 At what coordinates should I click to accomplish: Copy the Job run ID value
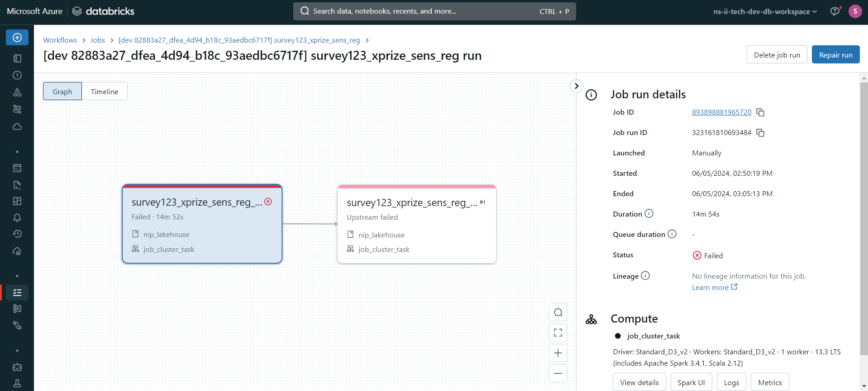760,133
